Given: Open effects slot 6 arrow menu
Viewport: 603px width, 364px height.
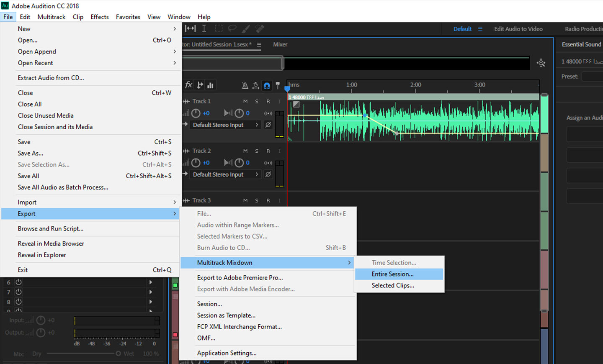Looking at the screenshot, I should tap(151, 282).
